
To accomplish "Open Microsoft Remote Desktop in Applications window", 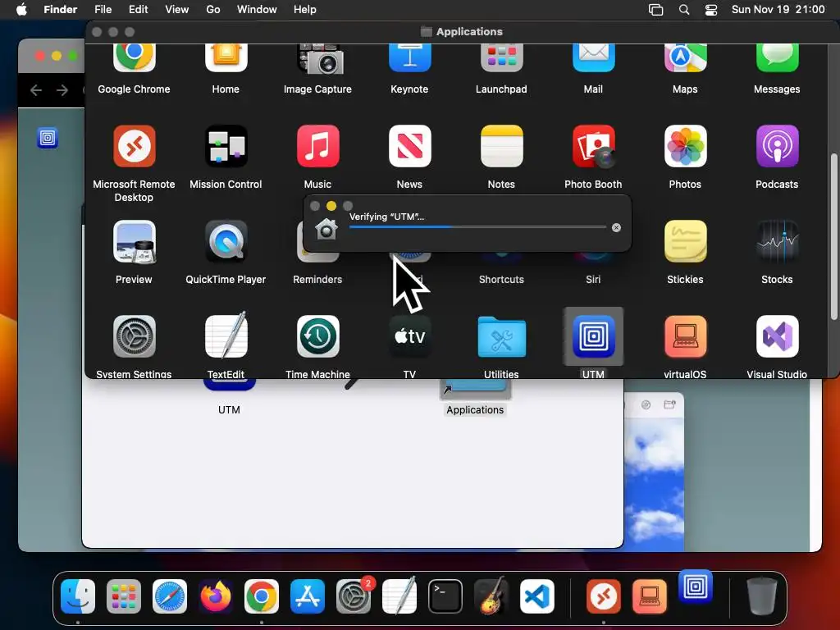I will pyautogui.click(x=134, y=146).
